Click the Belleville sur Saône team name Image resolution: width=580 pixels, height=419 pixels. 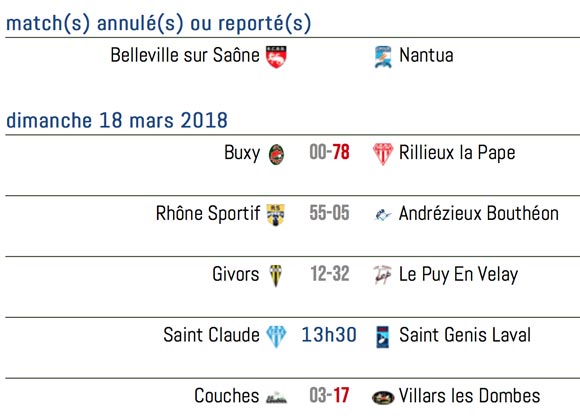(185, 55)
